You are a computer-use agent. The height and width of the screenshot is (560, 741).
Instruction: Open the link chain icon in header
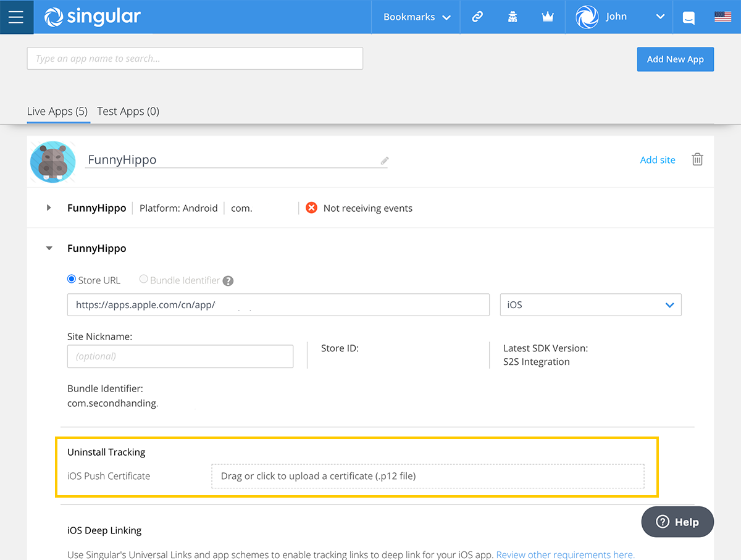477,17
